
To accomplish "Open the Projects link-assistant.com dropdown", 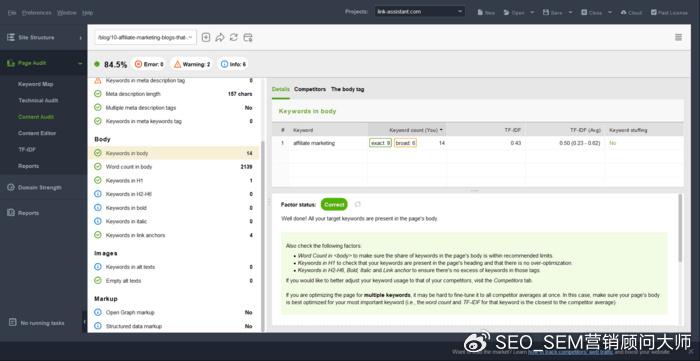I will 420,12.
